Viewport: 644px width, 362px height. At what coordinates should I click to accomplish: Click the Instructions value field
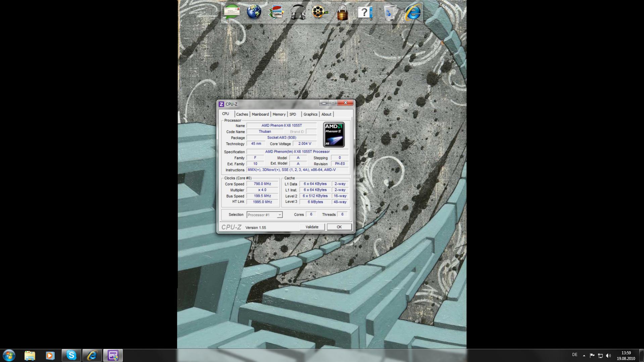tap(297, 170)
